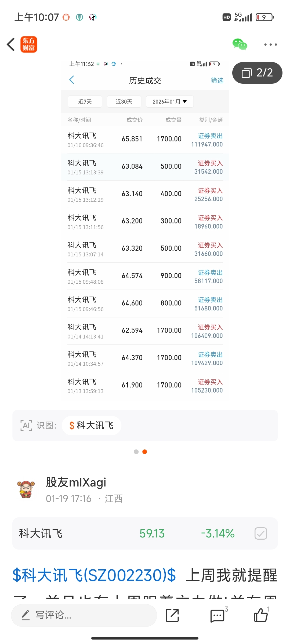The image size is (290, 644).
Task: Open the share post icon
Action: 172,615
